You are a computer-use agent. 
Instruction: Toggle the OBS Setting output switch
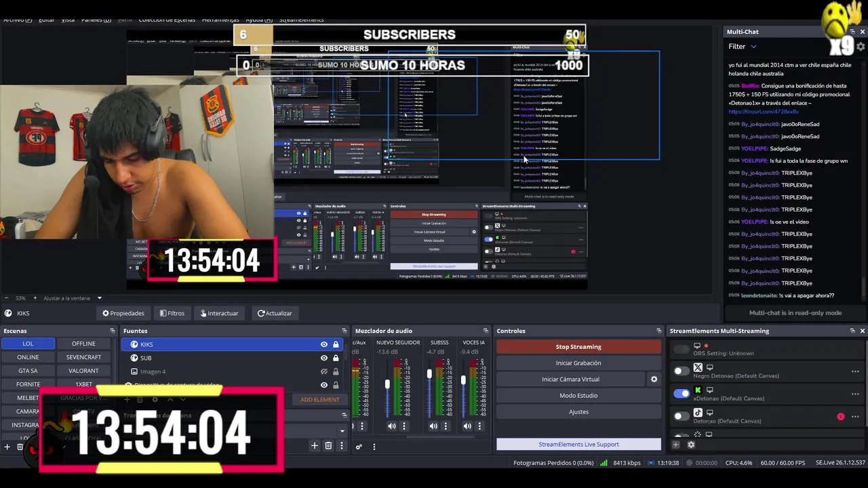coord(681,349)
